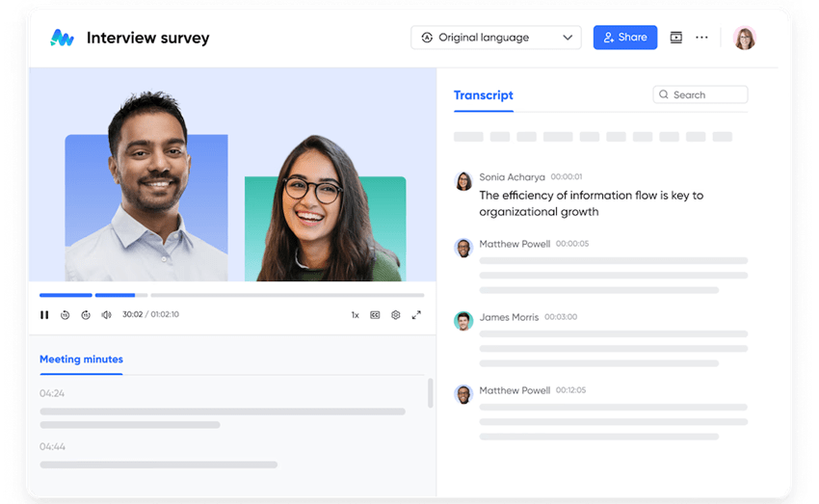Select the efficiency of information flow text
The width and height of the screenshot is (819, 504).
click(592, 203)
